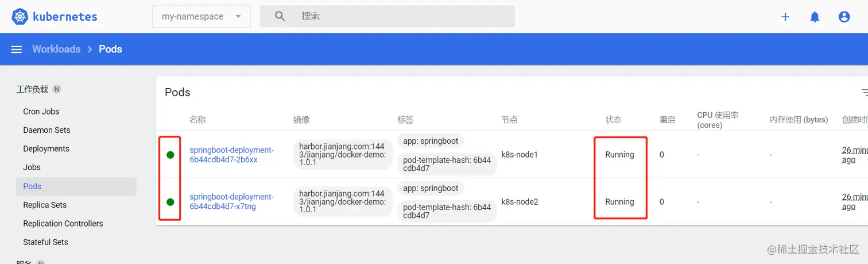Viewport: 868px width, 264px height.
Task: Open the notifications bell
Action: click(x=815, y=17)
